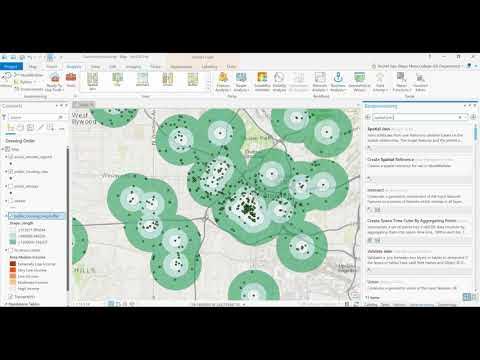480x360 pixels.
Task: Open Contents pane more options
Action: coord(62,128)
